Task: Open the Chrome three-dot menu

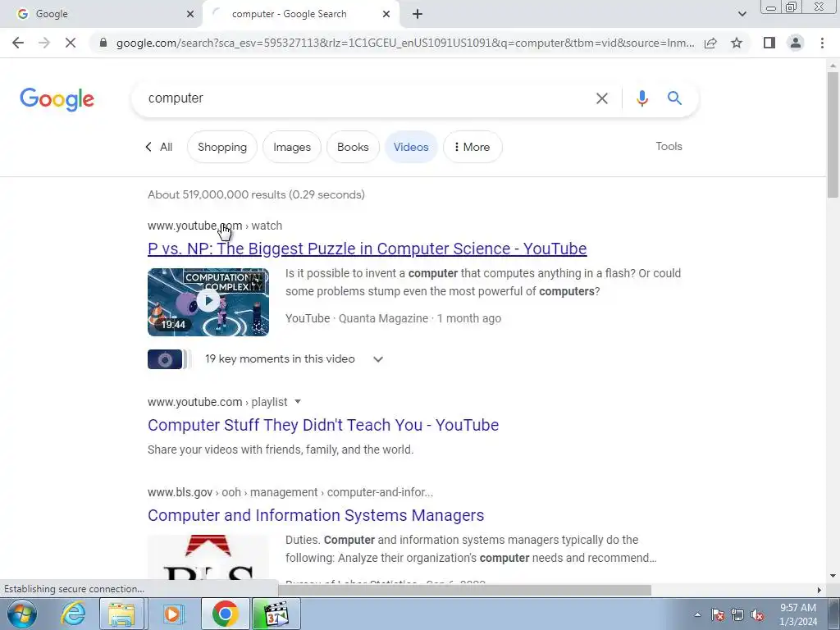Action: (x=822, y=43)
